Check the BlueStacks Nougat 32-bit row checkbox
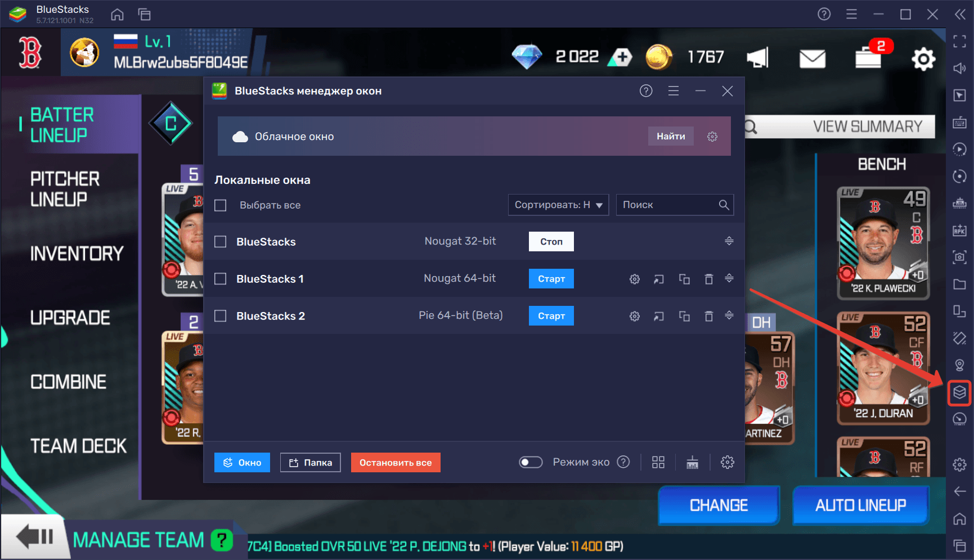This screenshot has width=974, height=560. (221, 242)
